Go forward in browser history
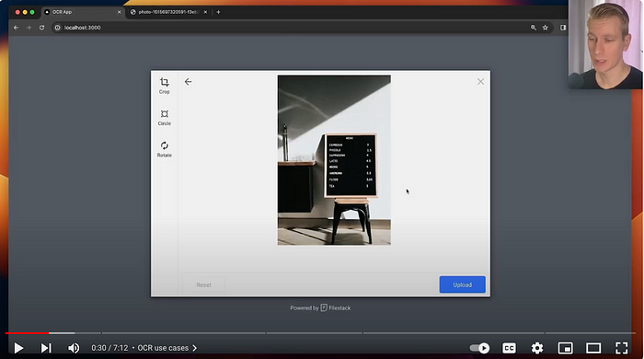 [29, 28]
